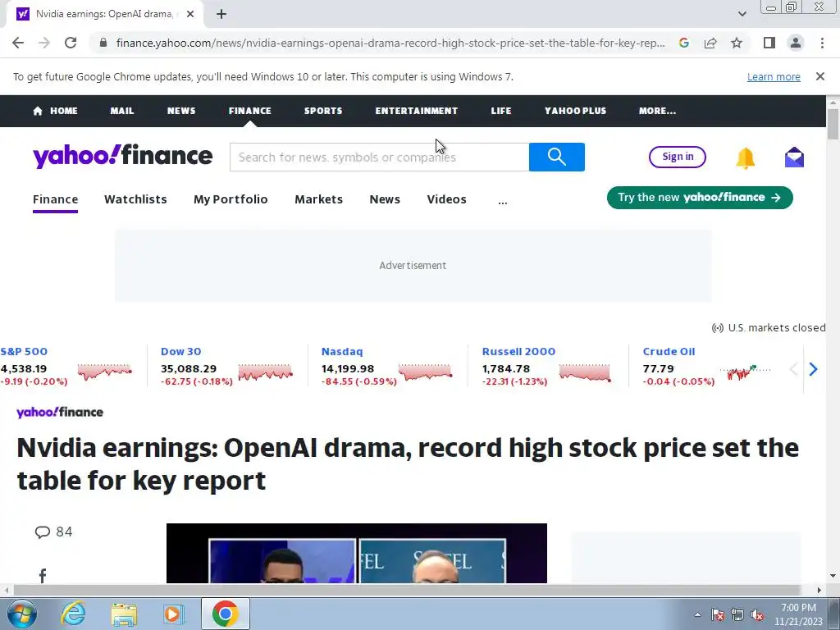Focus the news and symbols search box
Image resolution: width=840 pixels, height=630 pixels.
pyautogui.click(x=379, y=157)
